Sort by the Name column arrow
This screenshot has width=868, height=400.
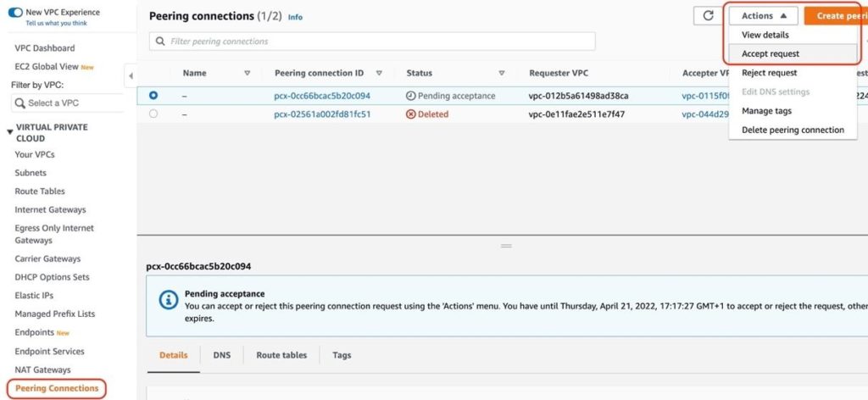click(248, 73)
